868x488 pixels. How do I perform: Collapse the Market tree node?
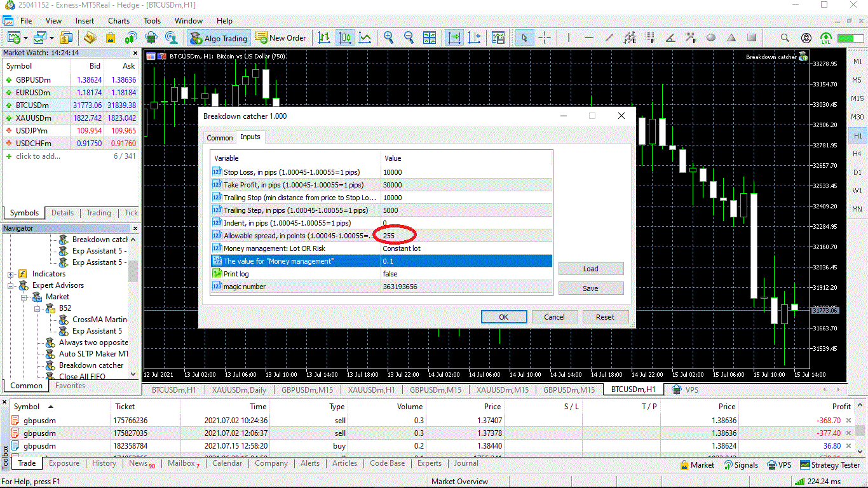(24, 297)
